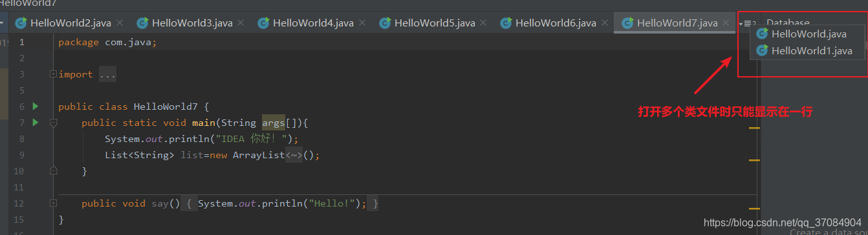Viewport: 868px width, 235px height.
Task: Click the class icon on HelloWorld4.java tab
Action: point(263,23)
